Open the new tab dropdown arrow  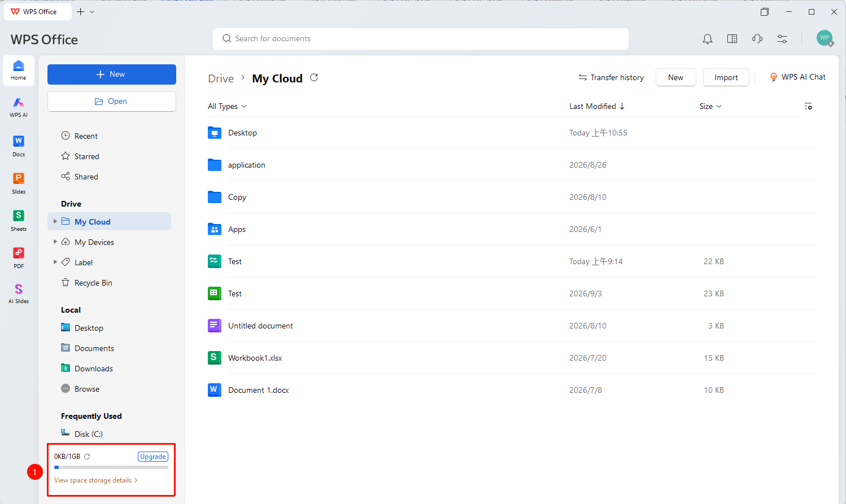[x=92, y=12]
